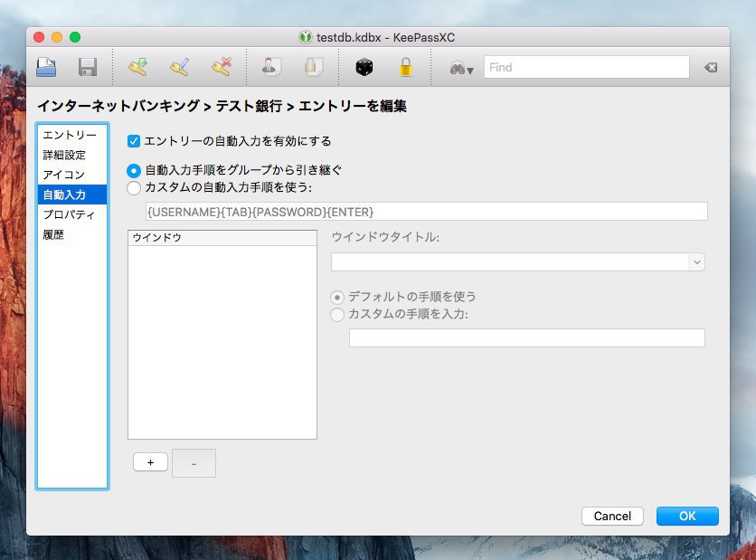Click the save database floppy icon
Viewport: 756px width, 560px height.
[88, 67]
